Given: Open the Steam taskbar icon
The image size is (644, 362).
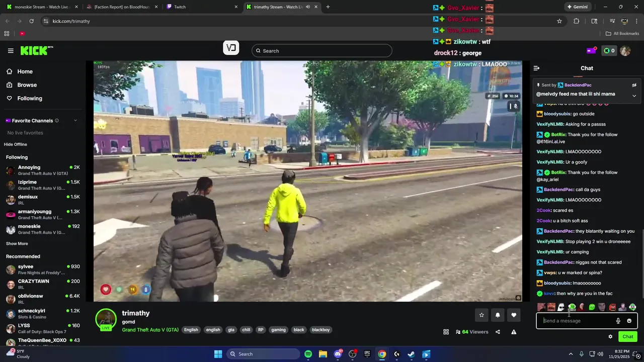Looking at the screenshot, I should 411,354.
